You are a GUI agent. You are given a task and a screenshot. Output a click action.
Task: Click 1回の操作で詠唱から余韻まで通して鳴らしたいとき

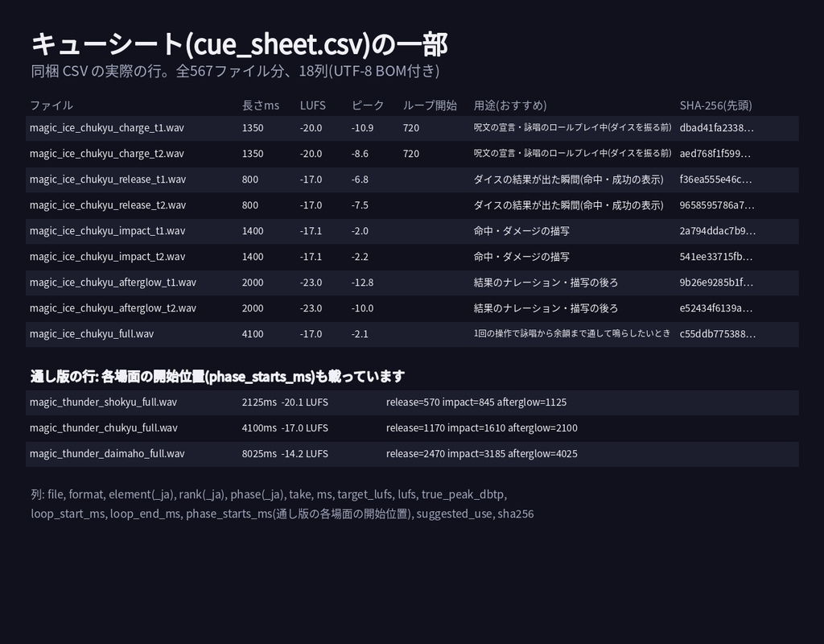click(x=572, y=333)
